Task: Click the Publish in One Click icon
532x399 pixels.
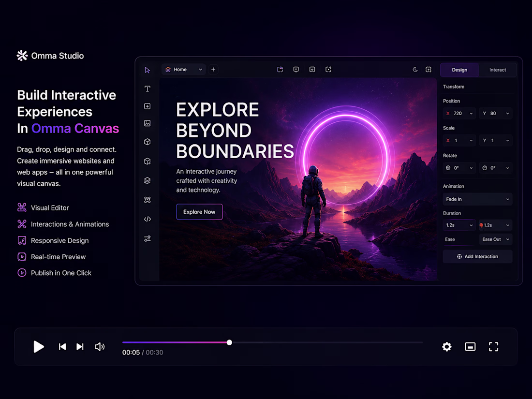Action: (22, 273)
